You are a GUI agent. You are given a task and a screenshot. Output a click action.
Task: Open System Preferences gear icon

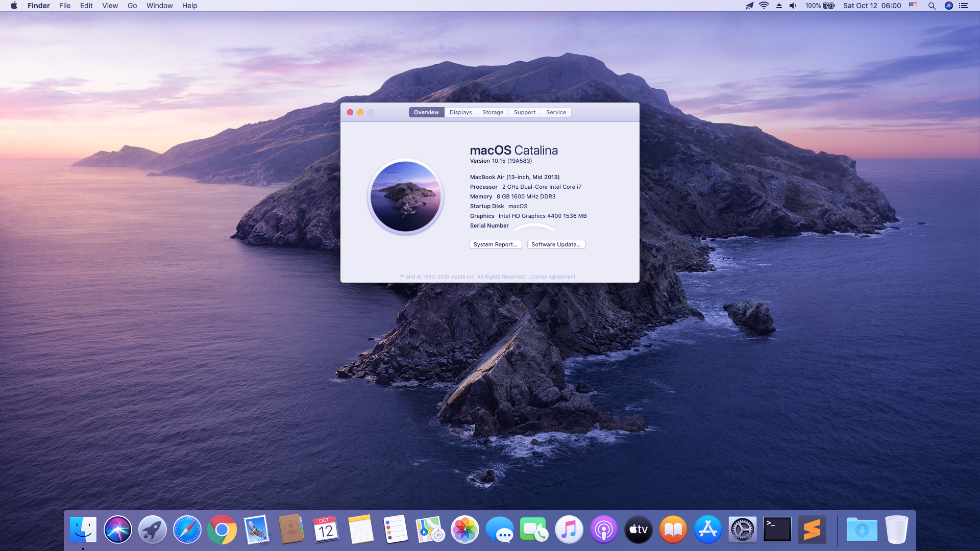742,530
